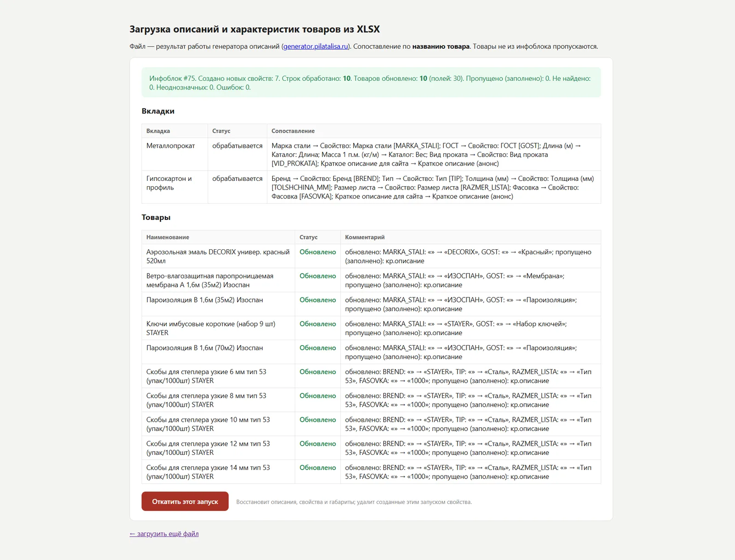Viewport: 735px width, 560px height.
Task: Select product 'Скобы для степлера узкие 6 мм'
Action: [206, 376]
